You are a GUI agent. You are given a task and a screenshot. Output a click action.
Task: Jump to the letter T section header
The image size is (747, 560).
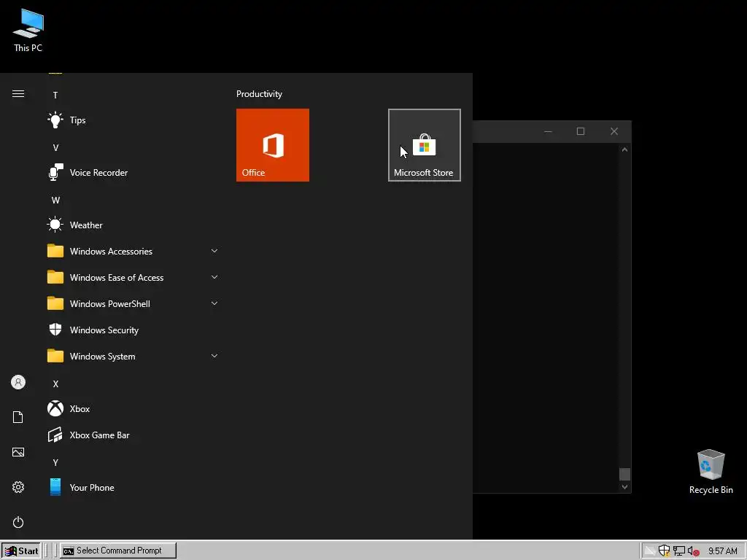[55, 96]
